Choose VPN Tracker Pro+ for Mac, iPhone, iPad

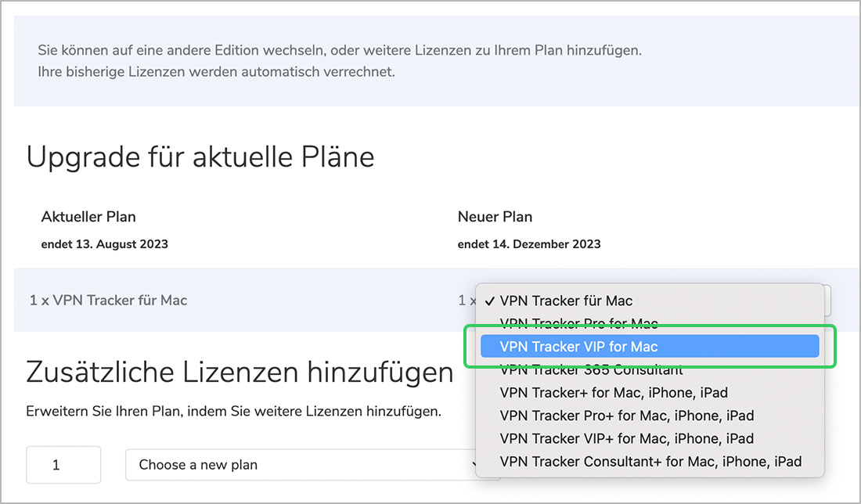[626, 416]
